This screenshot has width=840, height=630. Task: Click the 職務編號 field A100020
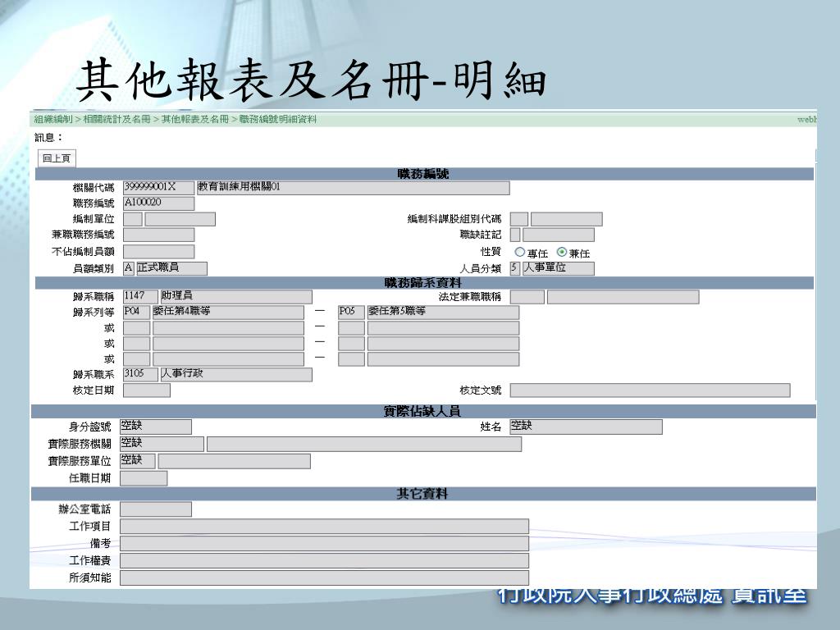coord(158,203)
